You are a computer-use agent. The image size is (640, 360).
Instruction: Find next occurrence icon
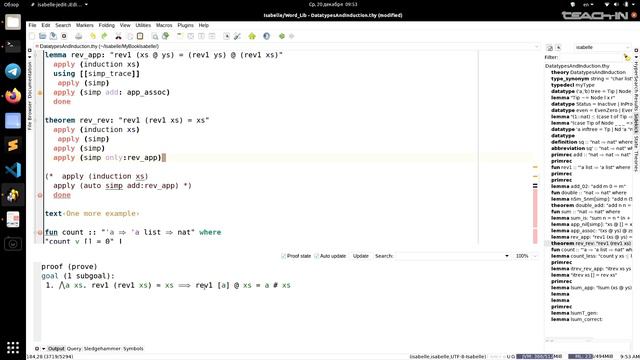pos(165,36)
